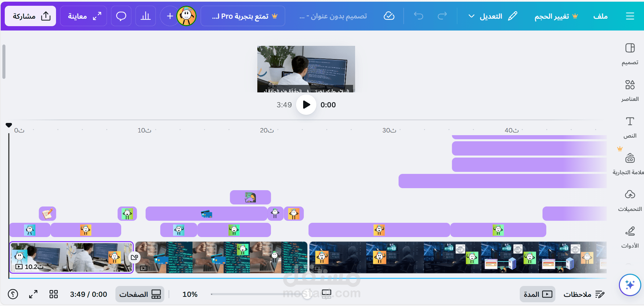The width and height of the screenshot is (644, 306).
Task: Open the analytics bar chart icon
Action: pyautogui.click(x=146, y=16)
